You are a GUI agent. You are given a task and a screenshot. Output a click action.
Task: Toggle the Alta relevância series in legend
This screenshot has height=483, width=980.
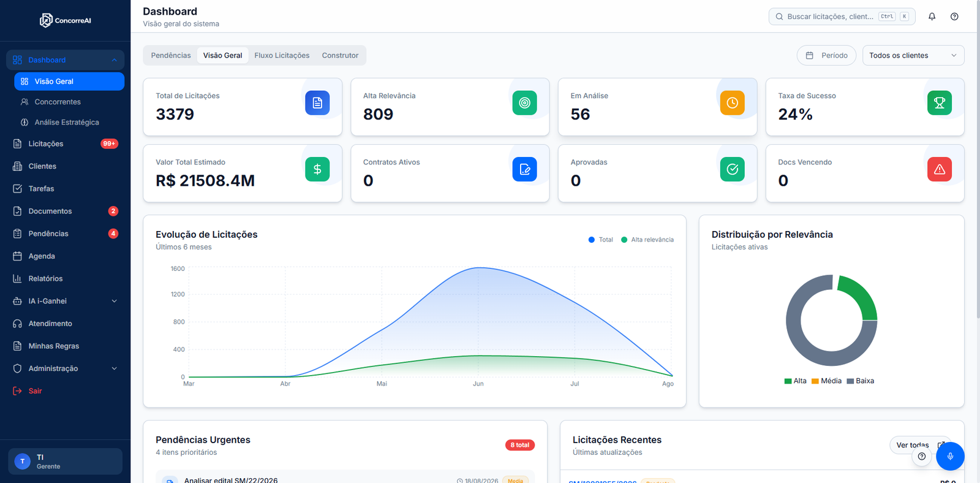pyautogui.click(x=647, y=240)
